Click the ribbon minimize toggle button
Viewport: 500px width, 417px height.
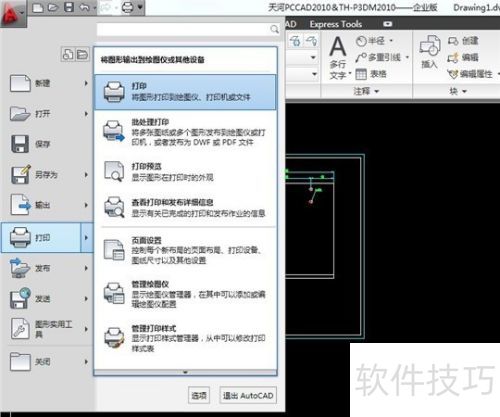pyautogui.click(x=388, y=24)
